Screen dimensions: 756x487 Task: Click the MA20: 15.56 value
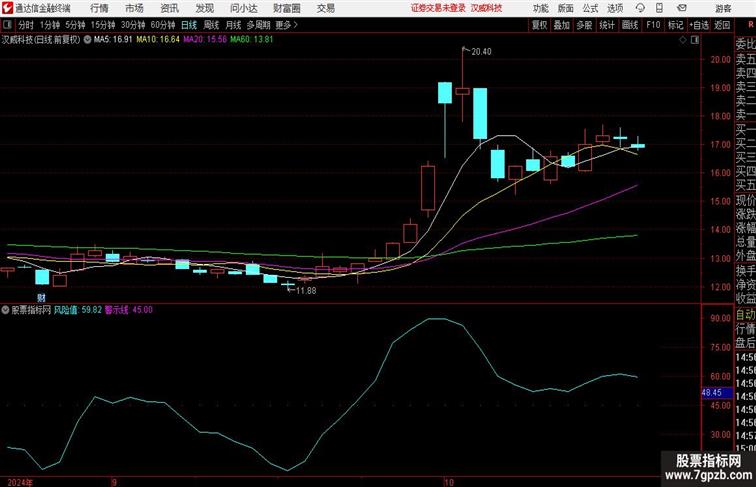(205, 40)
